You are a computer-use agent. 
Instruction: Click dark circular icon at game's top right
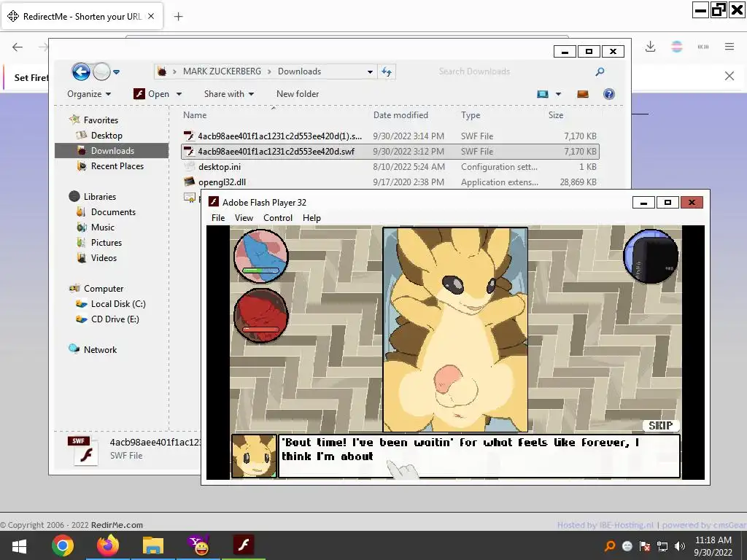[651, 256]
